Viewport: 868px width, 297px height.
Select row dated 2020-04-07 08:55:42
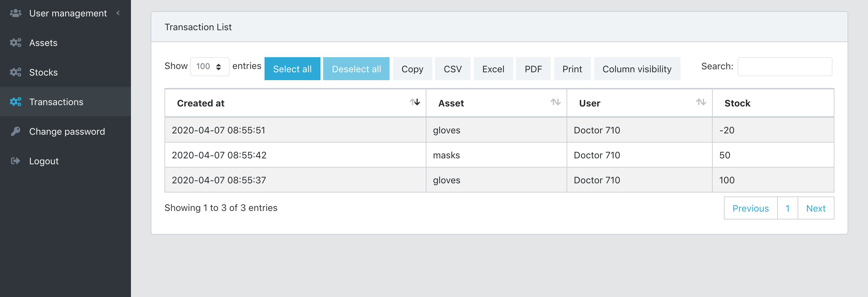point(499,155)
